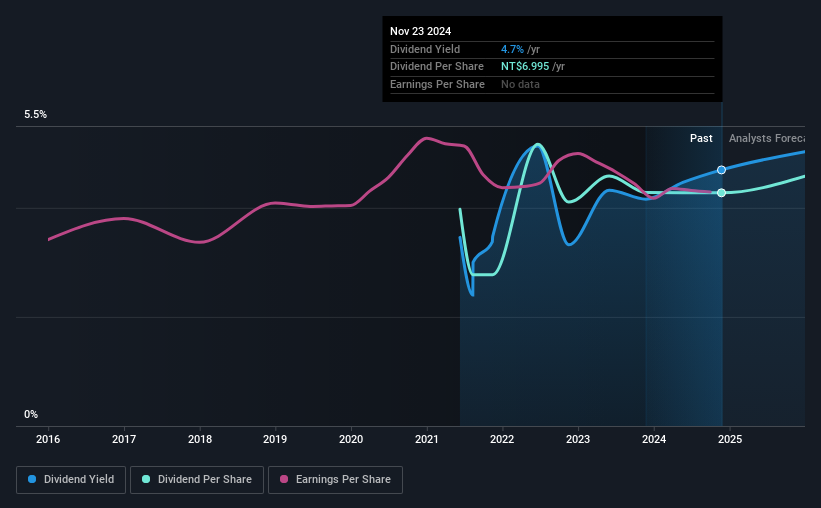Click the Nov 23 2024 tooltip date
This screenshot has width=821, height=508.
tap(420, 31)
